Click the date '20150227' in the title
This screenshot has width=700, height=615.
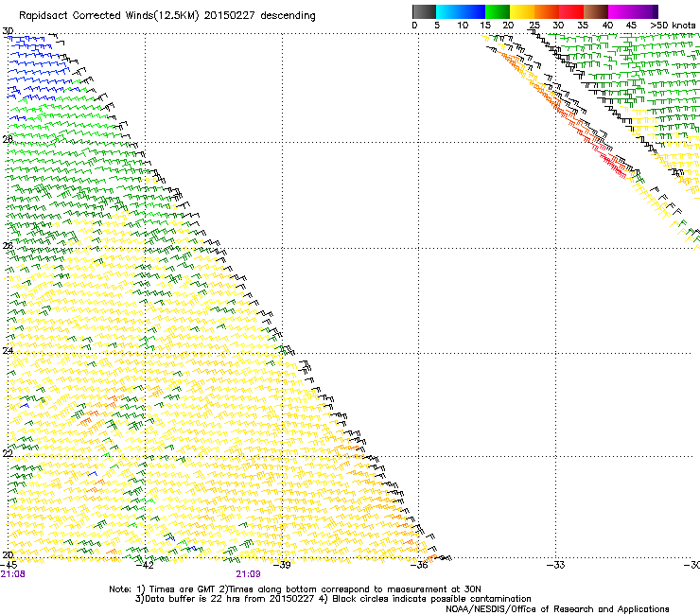tap(230, 16)
